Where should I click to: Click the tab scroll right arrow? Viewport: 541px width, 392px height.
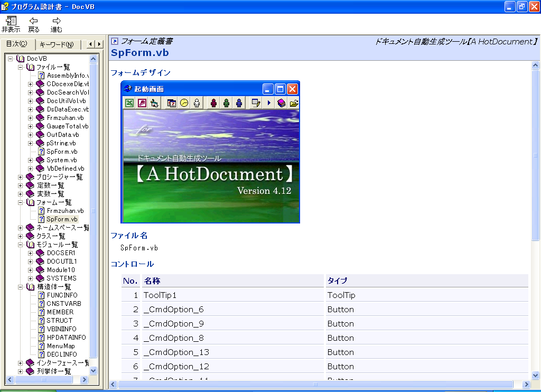(99, 44)
